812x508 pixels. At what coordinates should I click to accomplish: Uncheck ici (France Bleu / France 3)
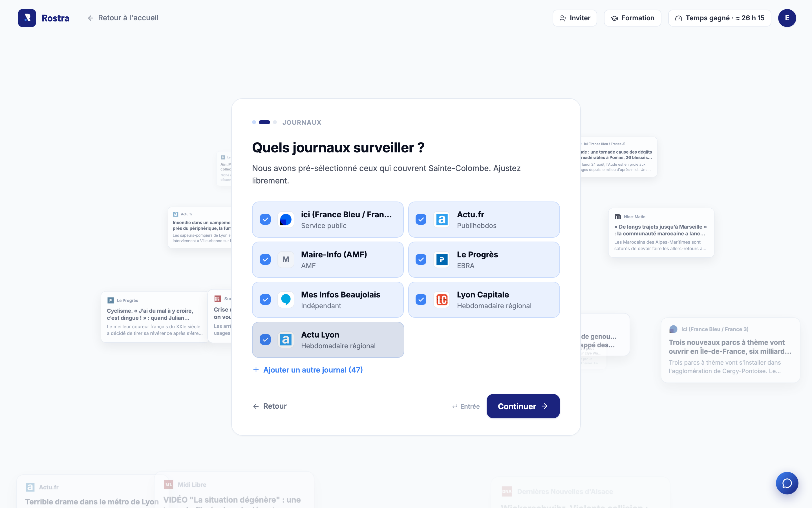(265, 220)
